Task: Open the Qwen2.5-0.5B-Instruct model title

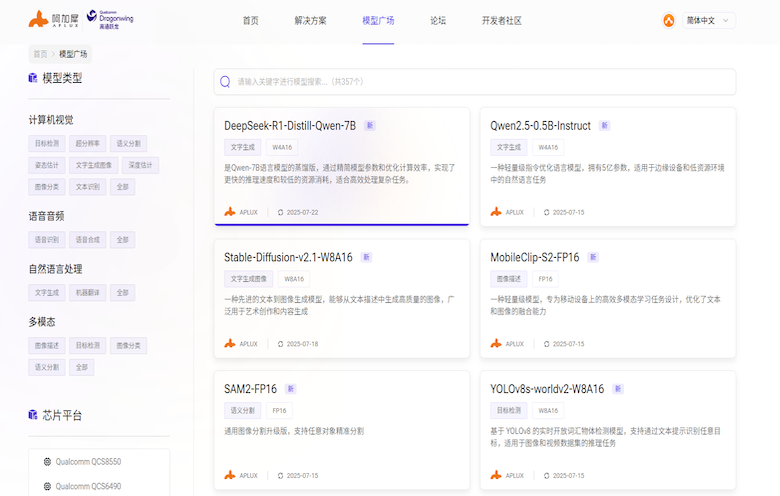Action: coord(540,125)
